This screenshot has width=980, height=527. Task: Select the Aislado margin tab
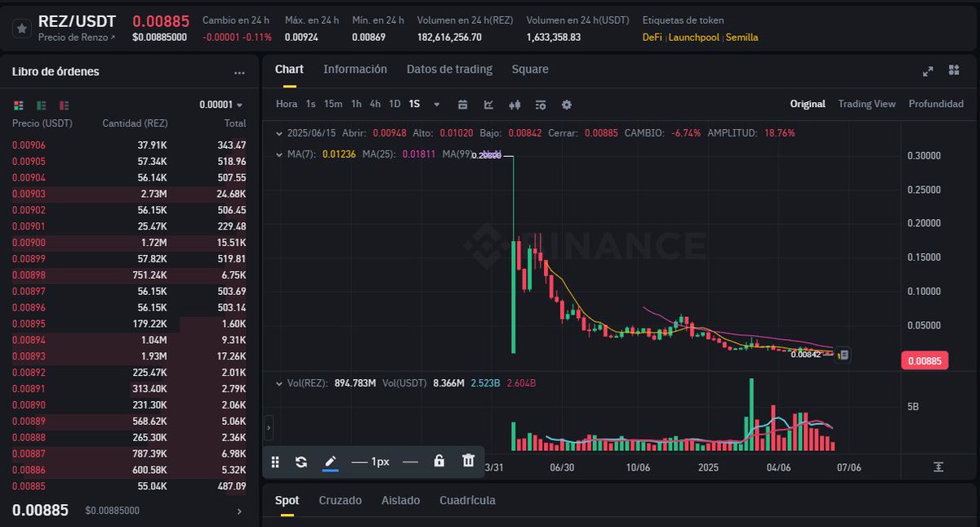tap(401, 500)
